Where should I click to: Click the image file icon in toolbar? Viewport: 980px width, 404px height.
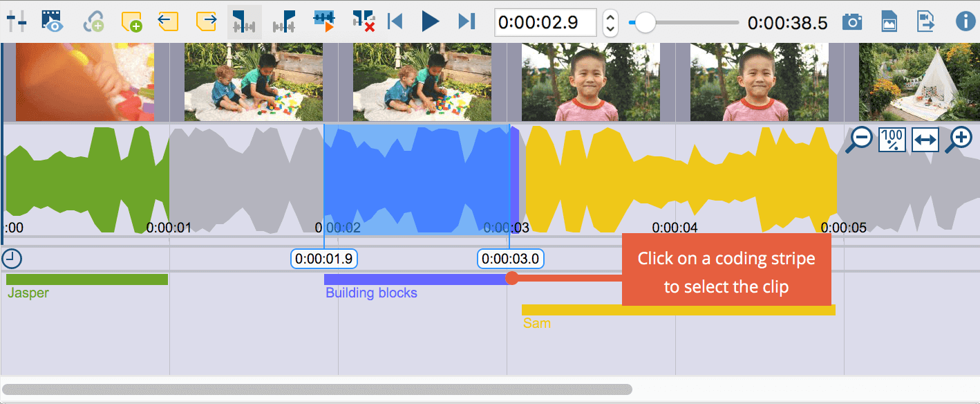click(x=889, y=21)
